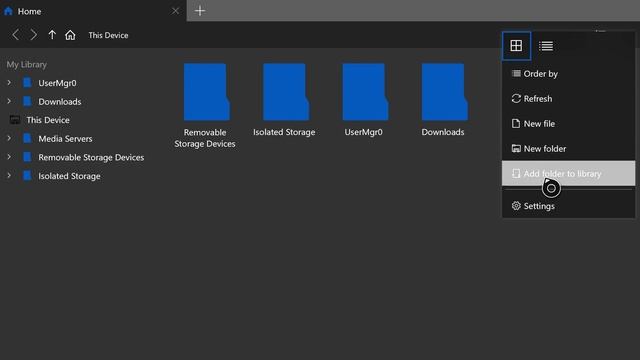This screenshot has width=640, height=360.
Task: Choose Refresh from the menu
Action: pyautogui.click(x=568, y=99)
